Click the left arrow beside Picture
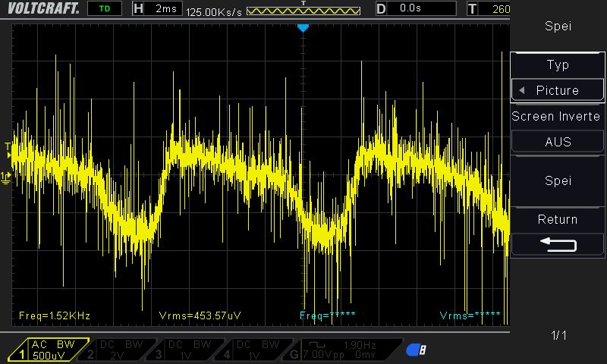 pos(522,90)
